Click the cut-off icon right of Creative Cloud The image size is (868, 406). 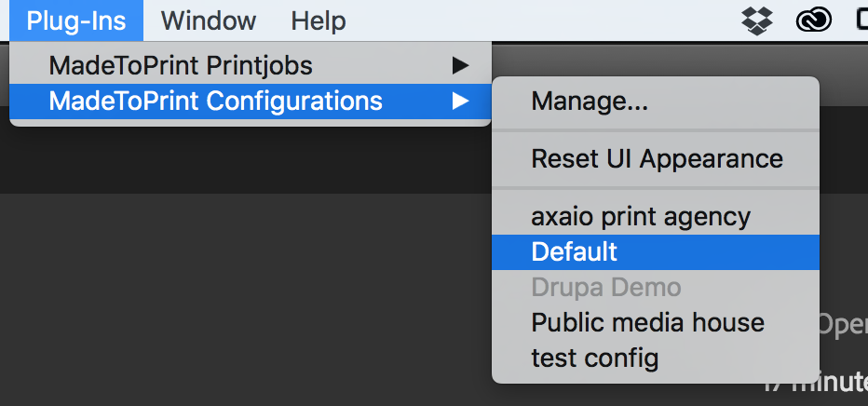tap(861, 20)
